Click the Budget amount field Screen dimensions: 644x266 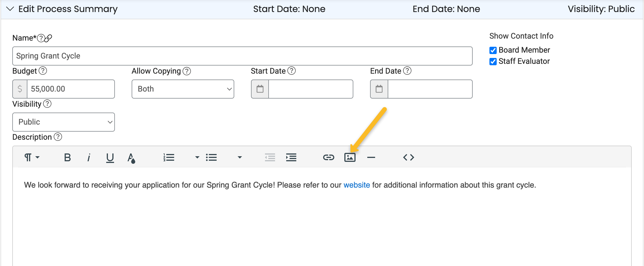click(71, 89)
